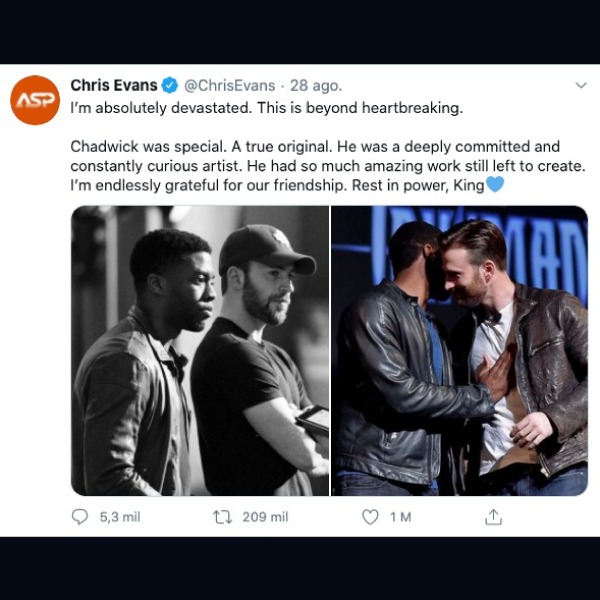Screen dimensions: 600x600
Task: Click the reply speech bubble icon
Action: tap(80, 517)
